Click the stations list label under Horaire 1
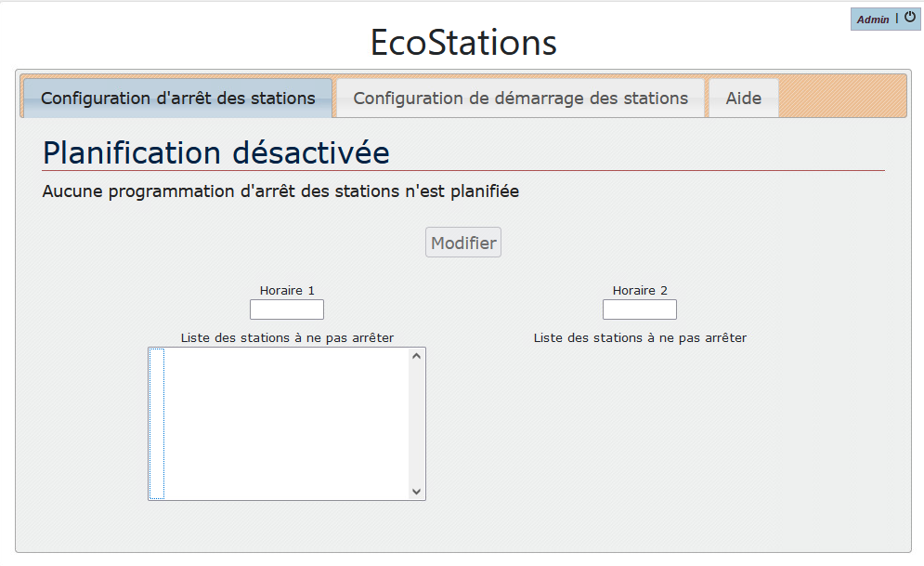Screen dimensions: 924x566 (x=287, y=338)
